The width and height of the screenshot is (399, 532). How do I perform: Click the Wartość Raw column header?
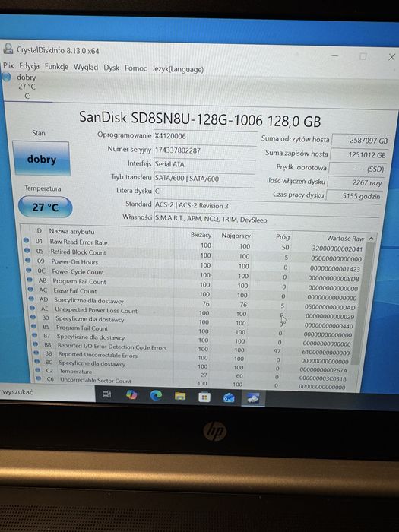point(345,238)
